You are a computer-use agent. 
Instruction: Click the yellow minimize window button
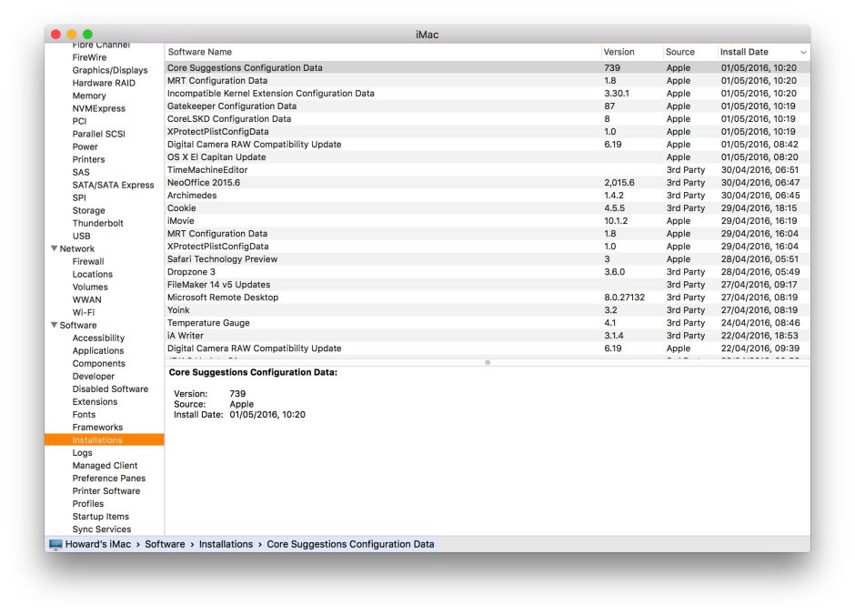click(x=72, y=35)
